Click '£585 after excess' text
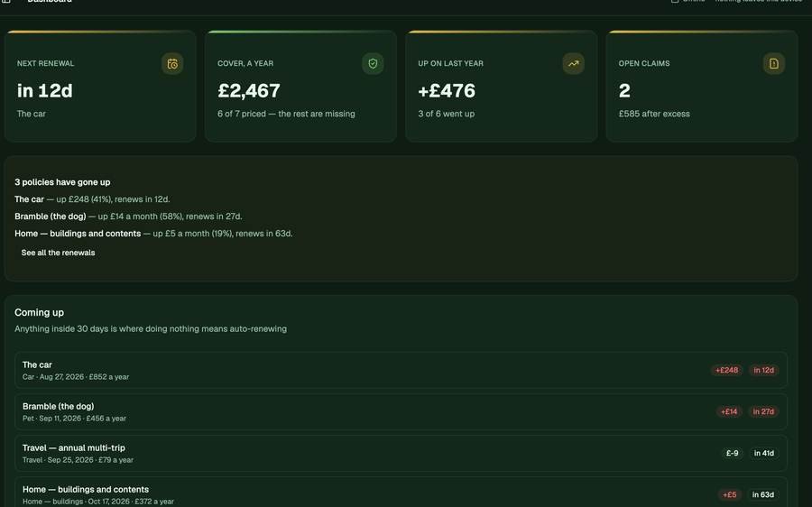Viewport: 812px width, 507px height. (654, 114)
